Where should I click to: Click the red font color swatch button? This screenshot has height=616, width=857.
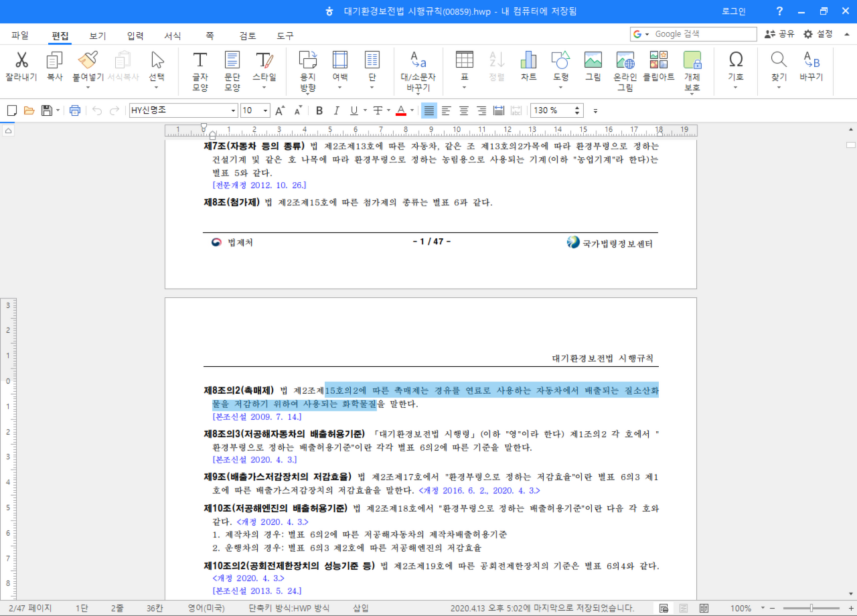401,110
